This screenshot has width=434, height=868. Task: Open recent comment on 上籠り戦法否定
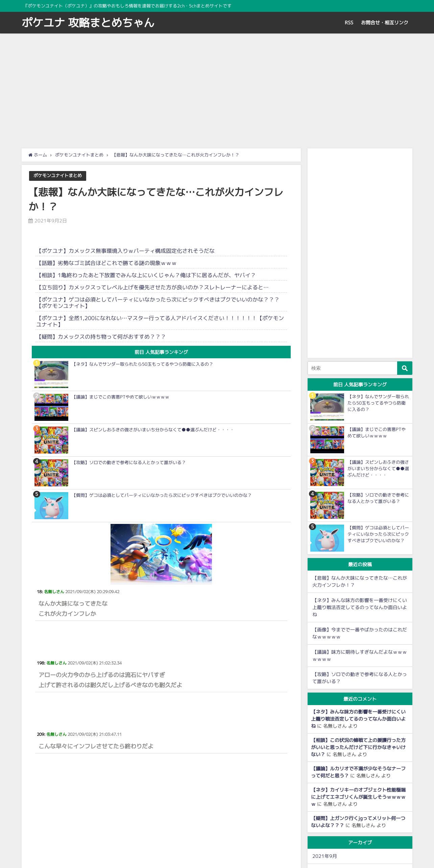358,719
